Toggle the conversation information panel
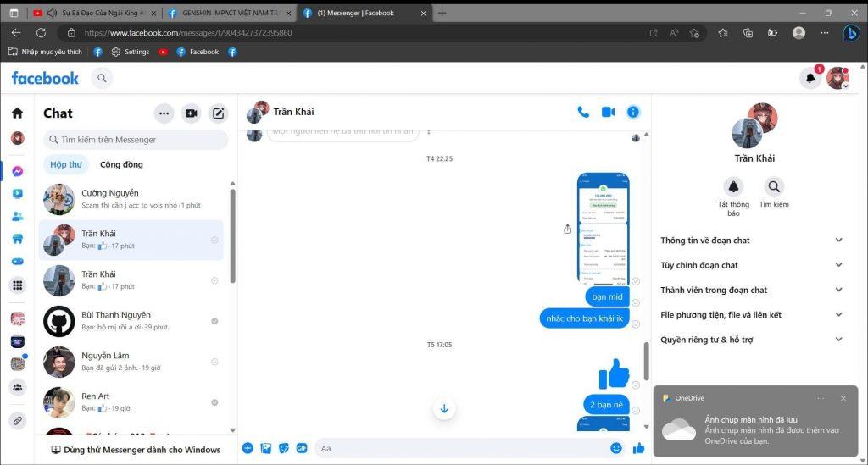Viewport: 868px width, 465px height. [632, 112]
